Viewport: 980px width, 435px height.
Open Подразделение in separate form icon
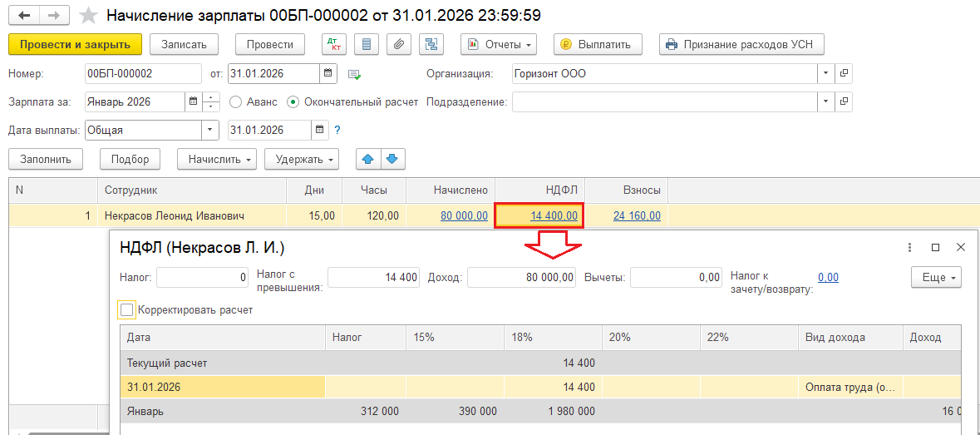pos(844,101)
